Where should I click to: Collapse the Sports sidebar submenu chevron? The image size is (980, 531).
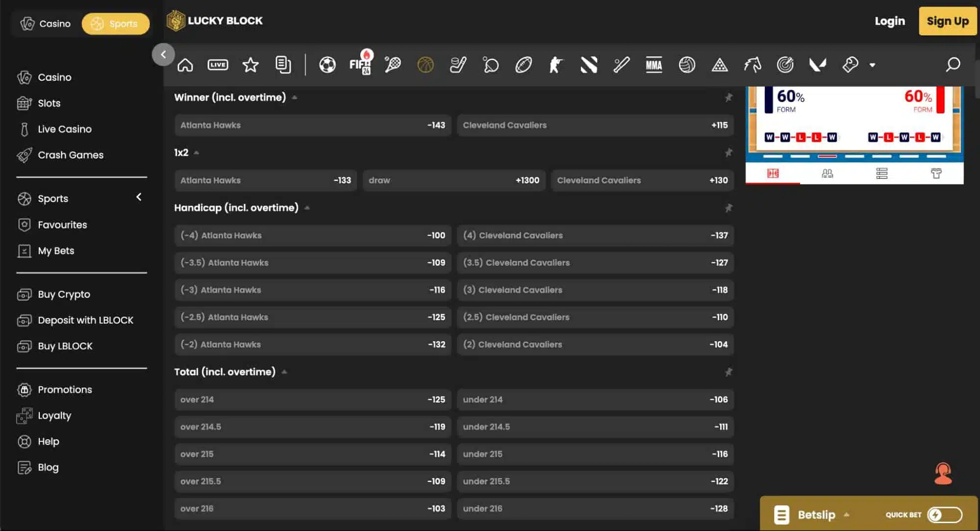139,197
